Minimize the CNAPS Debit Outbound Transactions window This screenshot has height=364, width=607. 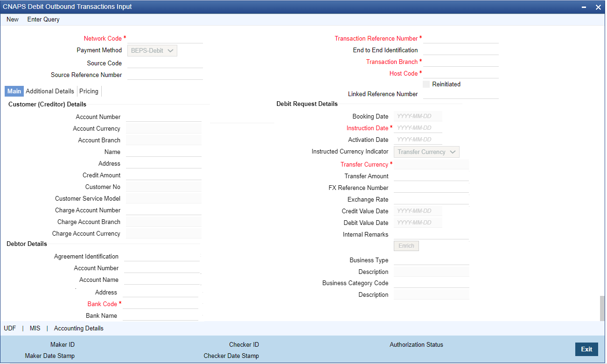584,7
